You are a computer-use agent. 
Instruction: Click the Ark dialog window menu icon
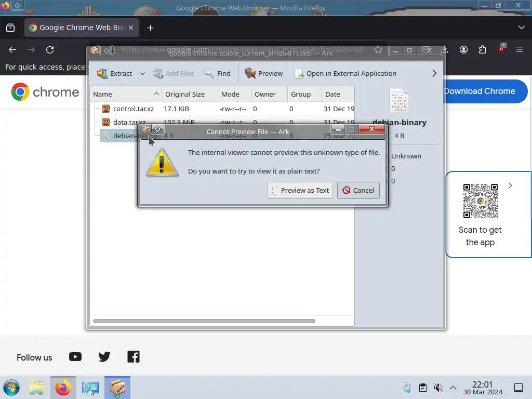(145, 129)
